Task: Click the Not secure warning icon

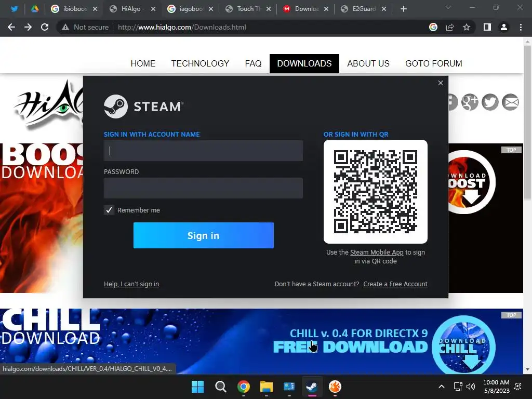Action: point(65,27)
